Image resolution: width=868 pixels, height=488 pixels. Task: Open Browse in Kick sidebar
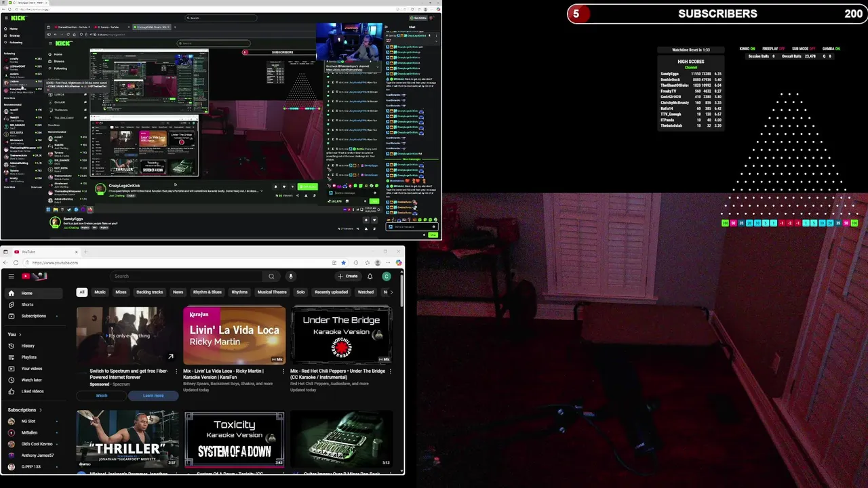click(15, 35)
